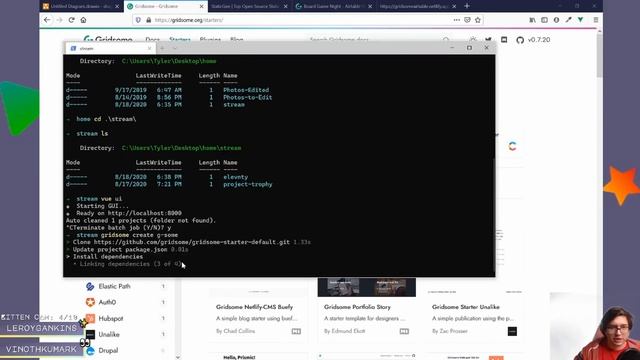Bookmark this page with the star
Image resolution: width=640 pixels, height=360 pixels.
(478, 20)
